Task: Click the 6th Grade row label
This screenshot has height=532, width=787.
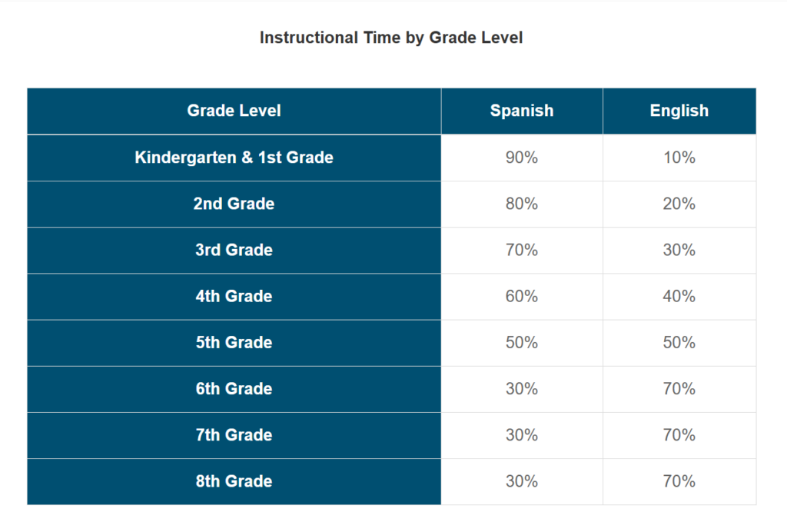Action: pos(234,389)
